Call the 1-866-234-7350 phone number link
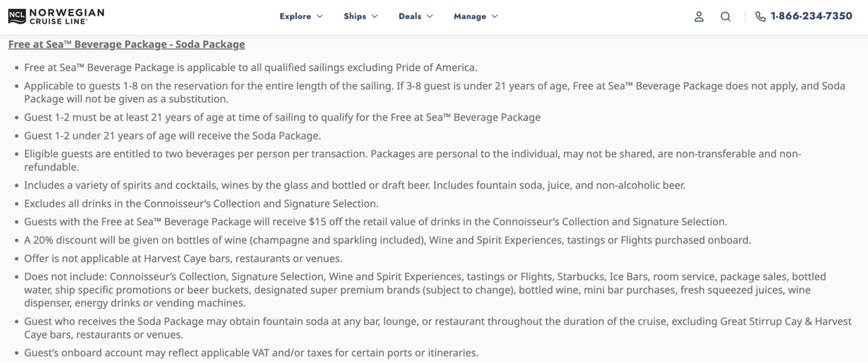This screenshot has height=363, width=868. [x=811, y=17]
